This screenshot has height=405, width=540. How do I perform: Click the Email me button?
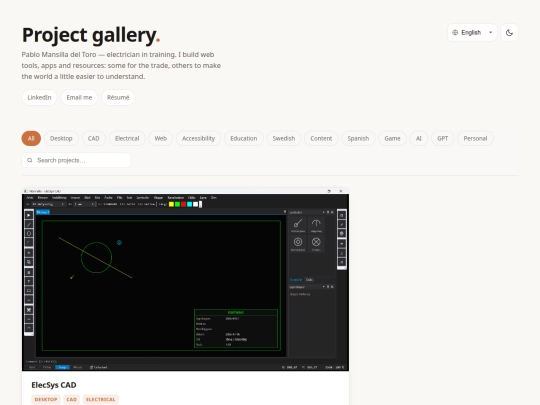click(x=79, y=97)
